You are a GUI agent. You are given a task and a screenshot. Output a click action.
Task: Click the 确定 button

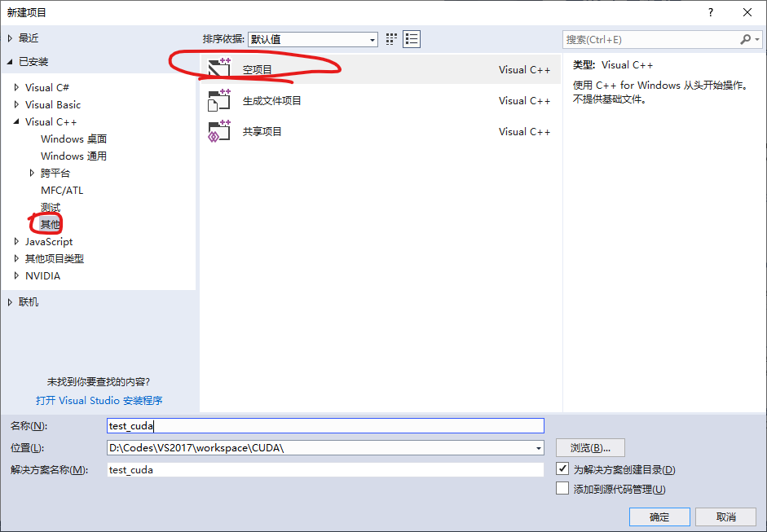click(x=659, y=517)
